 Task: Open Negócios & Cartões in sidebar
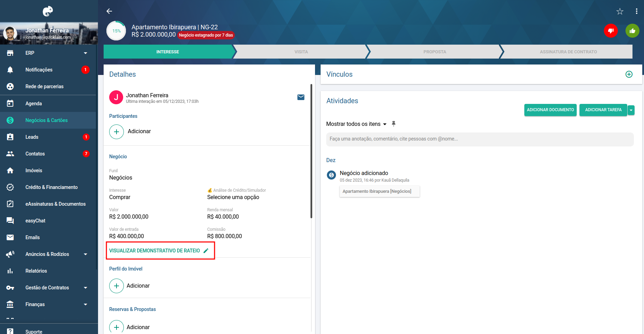(48, 120)
